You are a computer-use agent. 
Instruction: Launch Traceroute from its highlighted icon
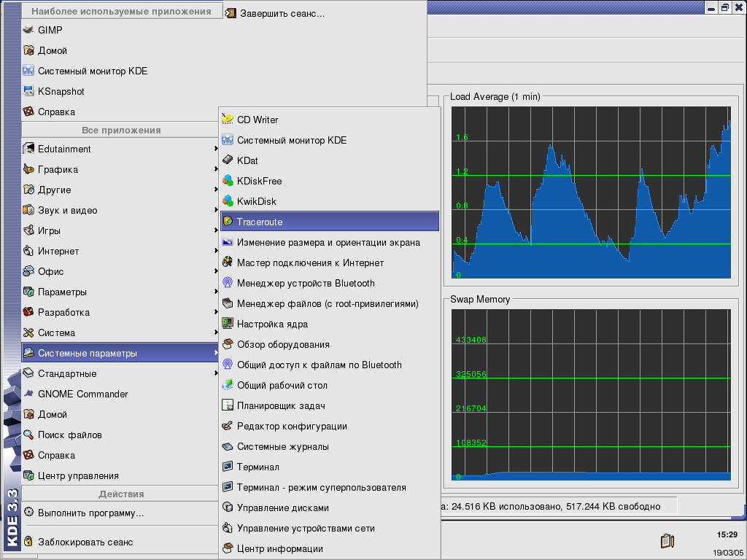point(228,222)
